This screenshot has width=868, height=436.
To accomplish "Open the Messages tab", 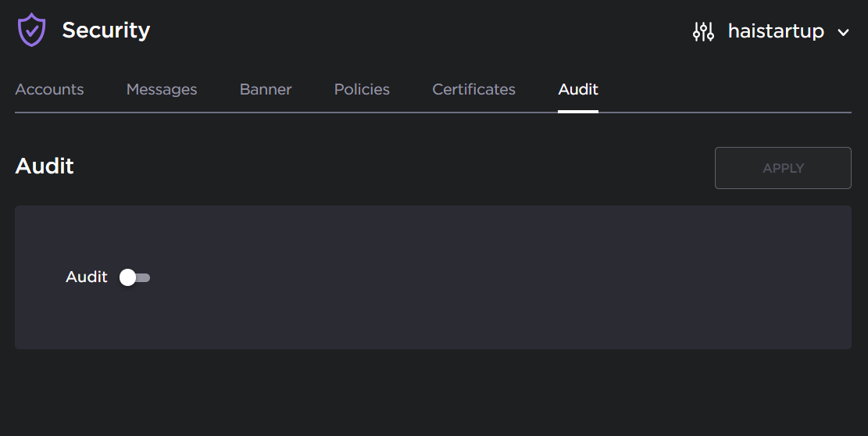I will coord(162,89).
